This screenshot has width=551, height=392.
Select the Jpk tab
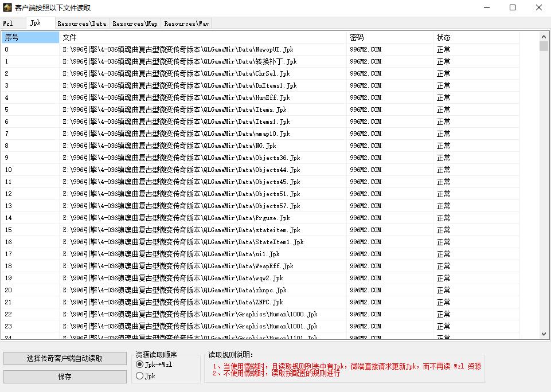40,23
